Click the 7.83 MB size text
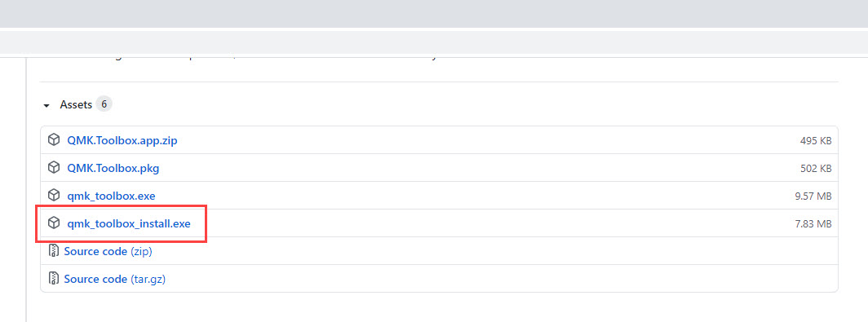Viewport: 868px width, 322px height. (813, 224)
